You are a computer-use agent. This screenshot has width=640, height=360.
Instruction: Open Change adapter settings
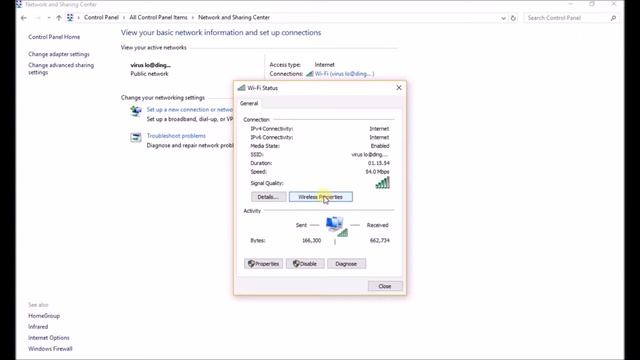(59, 54)
